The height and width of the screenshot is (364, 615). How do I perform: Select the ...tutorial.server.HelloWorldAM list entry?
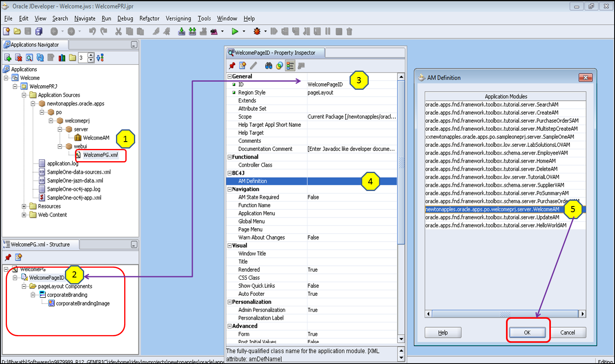coord(506,225)
